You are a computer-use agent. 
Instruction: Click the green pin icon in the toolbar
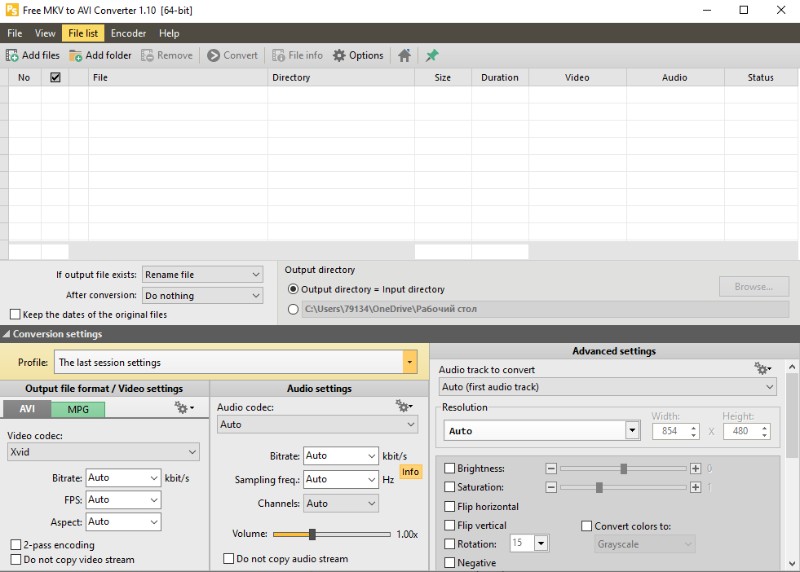432,56
